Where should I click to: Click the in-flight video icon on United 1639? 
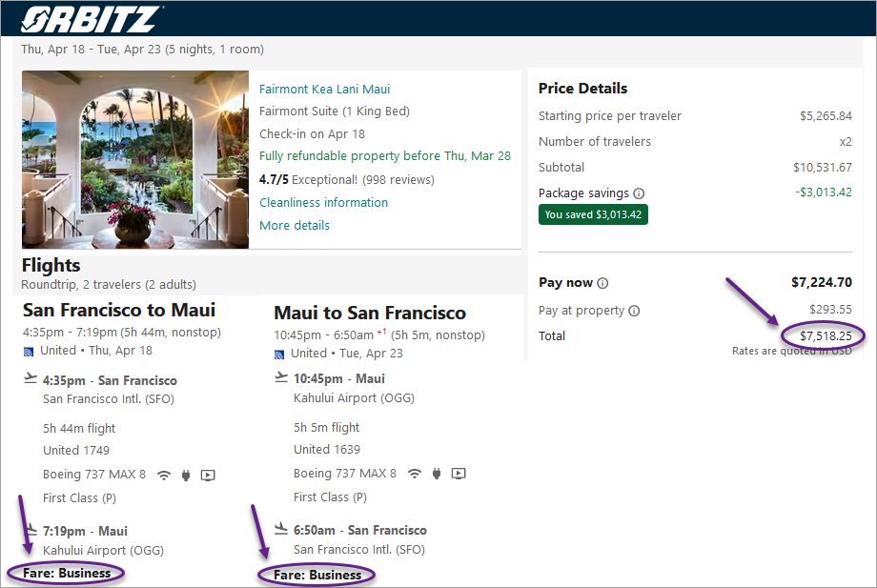[x=459, y=474]
